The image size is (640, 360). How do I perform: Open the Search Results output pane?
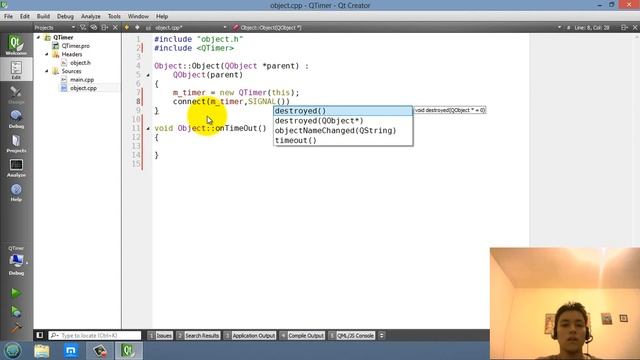[198, 336]
